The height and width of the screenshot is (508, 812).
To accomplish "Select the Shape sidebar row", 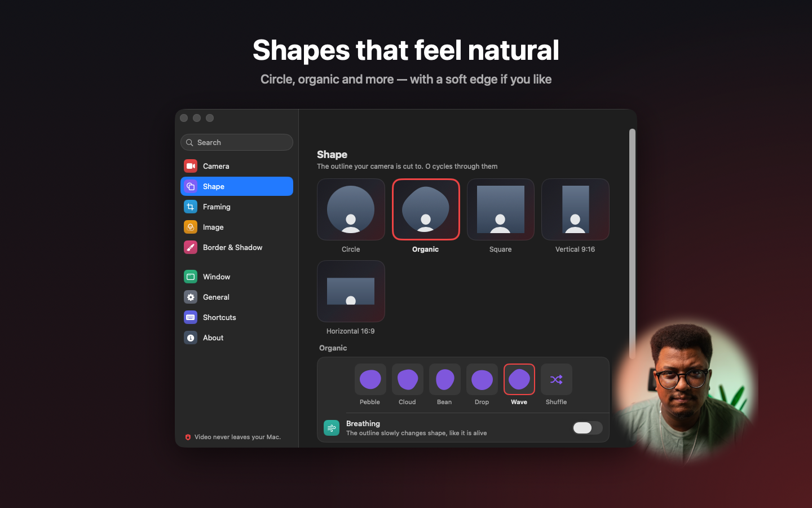I will 237,186.
